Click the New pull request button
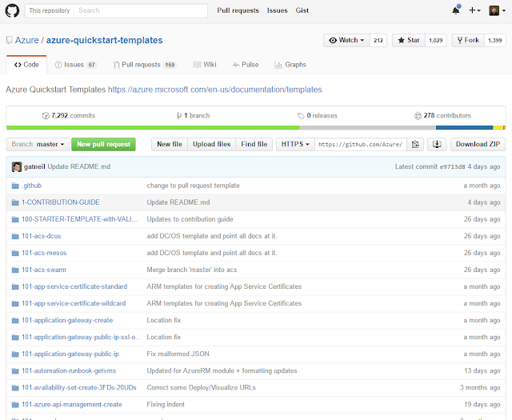The width and height of the screenshot is (512, 420). tap(103, 144)
